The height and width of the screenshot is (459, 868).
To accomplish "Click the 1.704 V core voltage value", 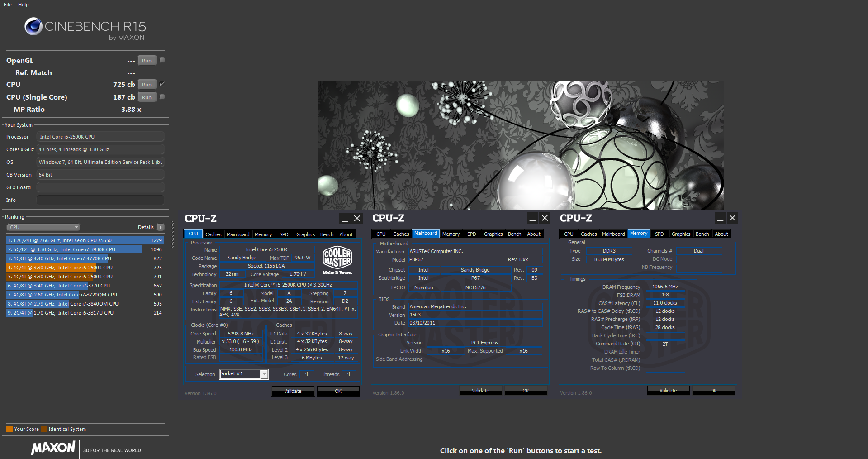I will [x=298, y=274].
